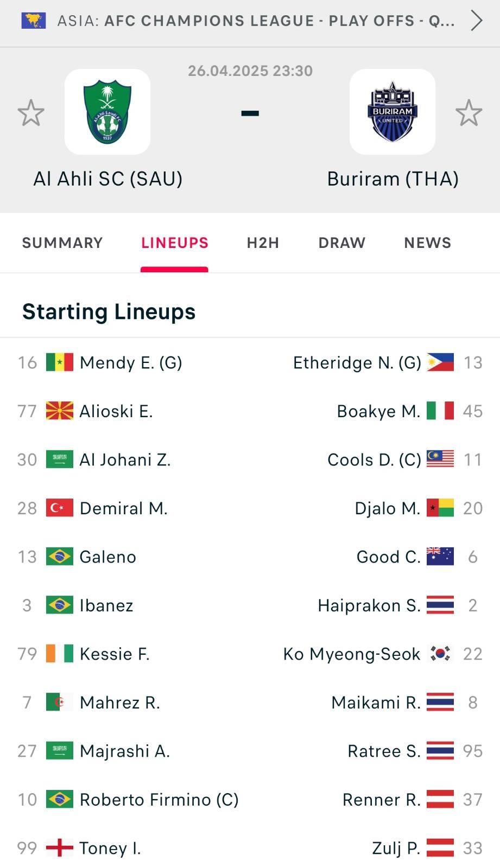Tap Australia flag beside Good C.
500x868 pixels.
tap(440, 557)
